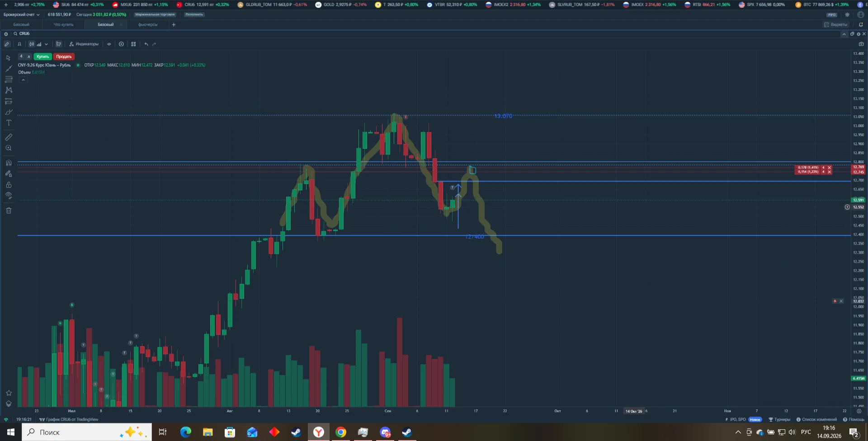
Task: Collapse the legend with the chevron-up button
Action: click(23, 80)
